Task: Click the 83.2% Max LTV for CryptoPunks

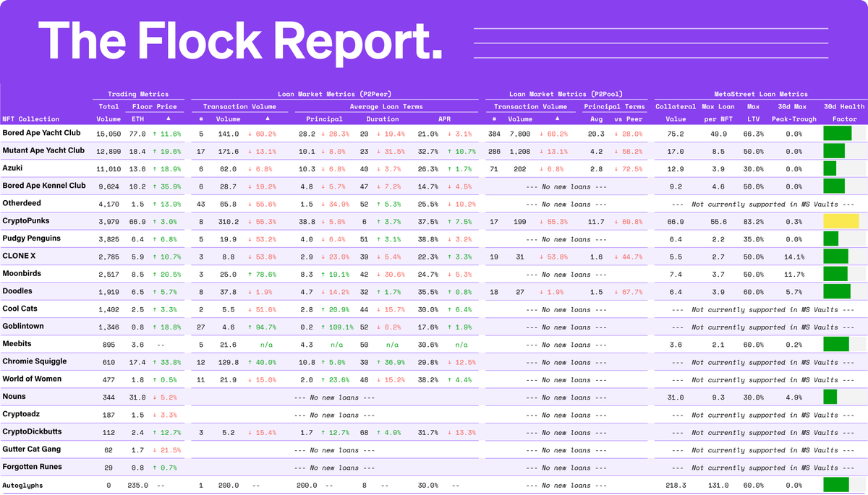Action: [753, 221]
